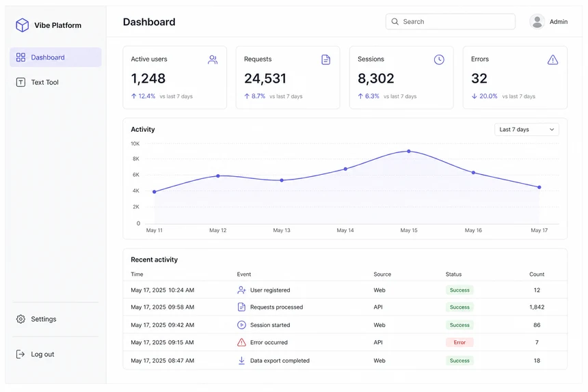
Task: Click the Event column header
Action: pyautogui.click(x=244, y=274)
